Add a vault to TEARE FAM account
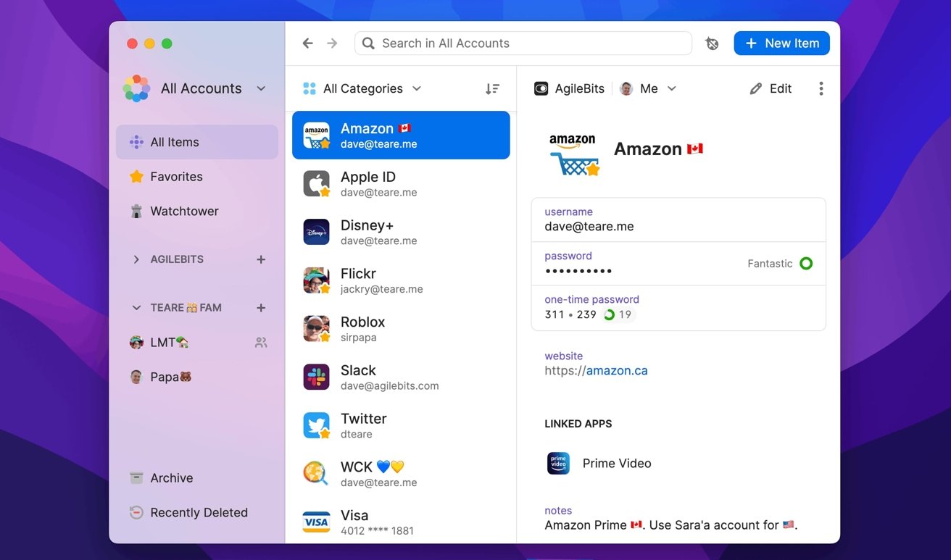Screen dimensions: 951x560 pos(261,308)
